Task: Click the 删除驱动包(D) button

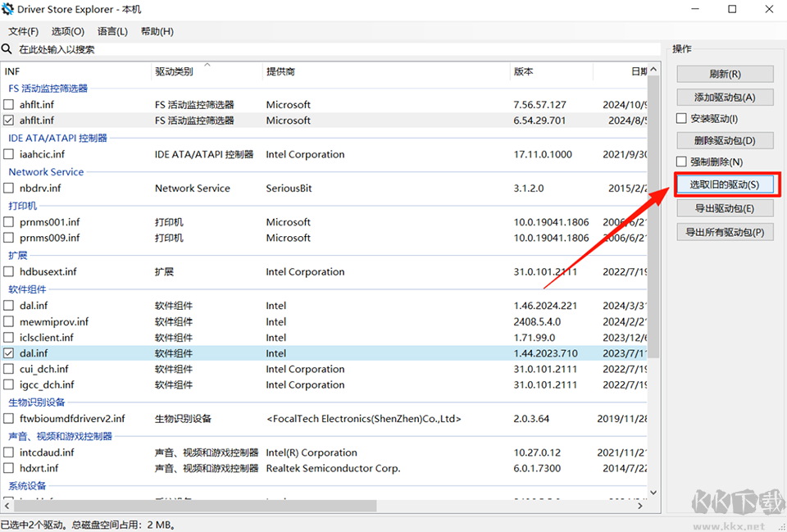Action: click(x=725, y=140)
